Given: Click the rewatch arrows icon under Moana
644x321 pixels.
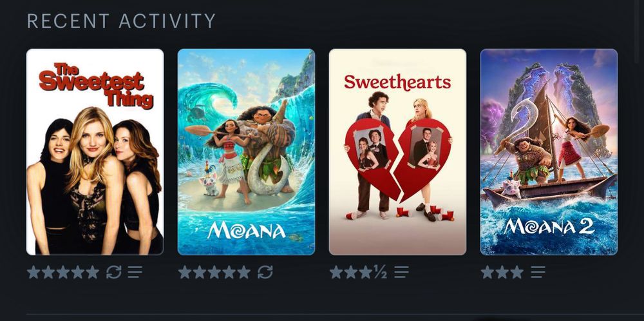Looking at the screenshot, I should 265,272.
